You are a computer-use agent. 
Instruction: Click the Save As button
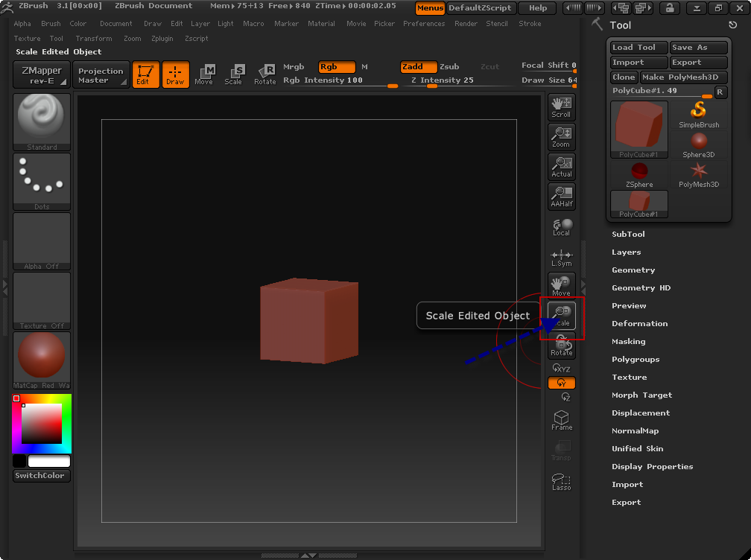[699, 48]
